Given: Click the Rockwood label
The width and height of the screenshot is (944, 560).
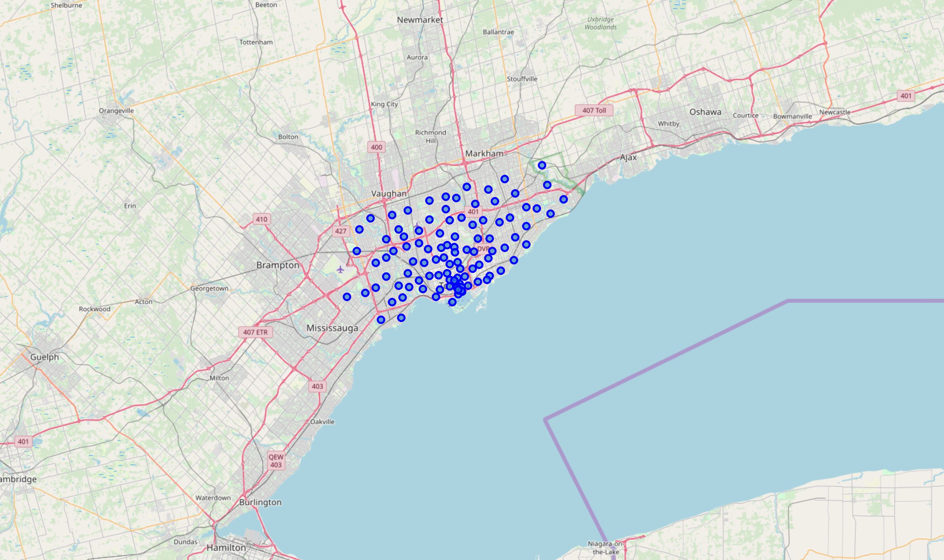Looking at the screenshot, I should pos(95,309).
